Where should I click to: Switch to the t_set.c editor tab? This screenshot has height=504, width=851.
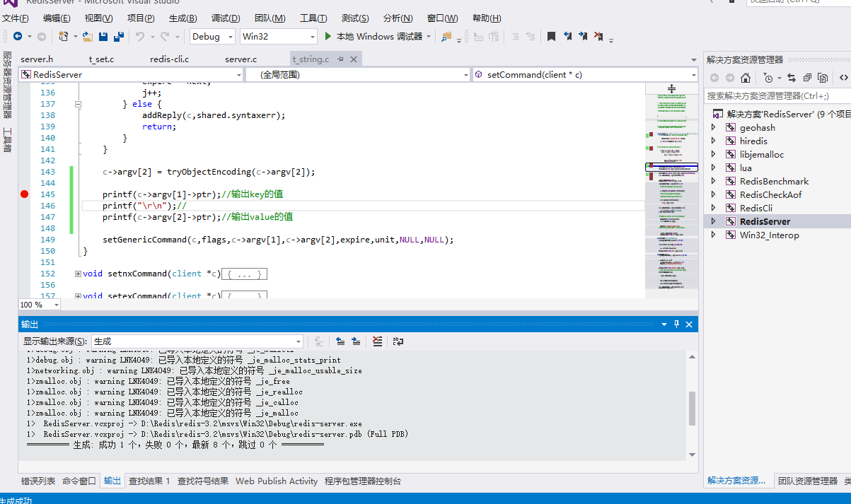[101, 59]
